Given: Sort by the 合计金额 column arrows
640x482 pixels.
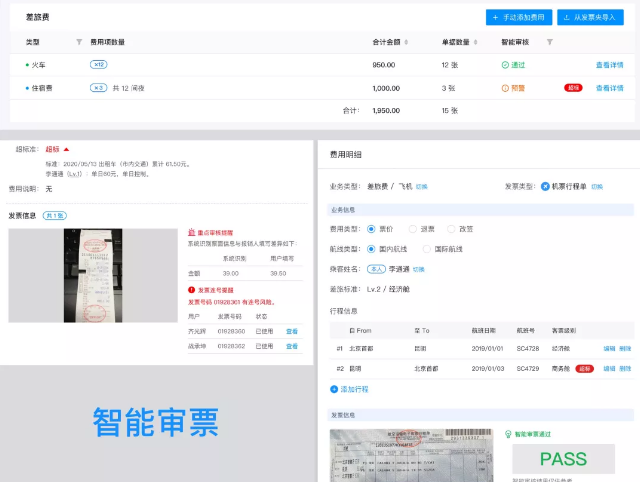Looking at the screenshot, I should click(406, 42).
